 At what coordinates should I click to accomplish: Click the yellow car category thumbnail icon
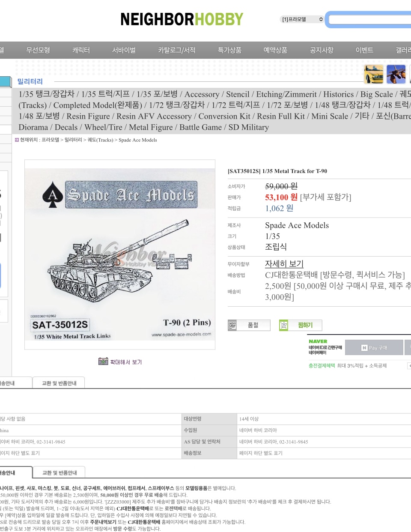pyautogui.click(x=373, y=74)
